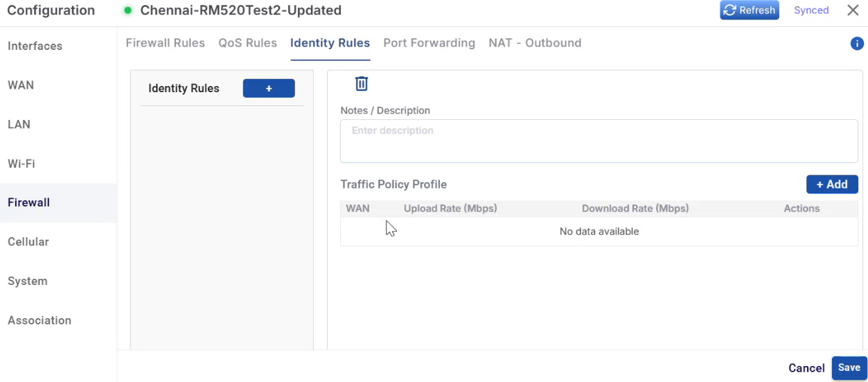868x382 pixels.
Task: Click + Add for Traffic Policy Profile
Action: [x=832, y=184]
